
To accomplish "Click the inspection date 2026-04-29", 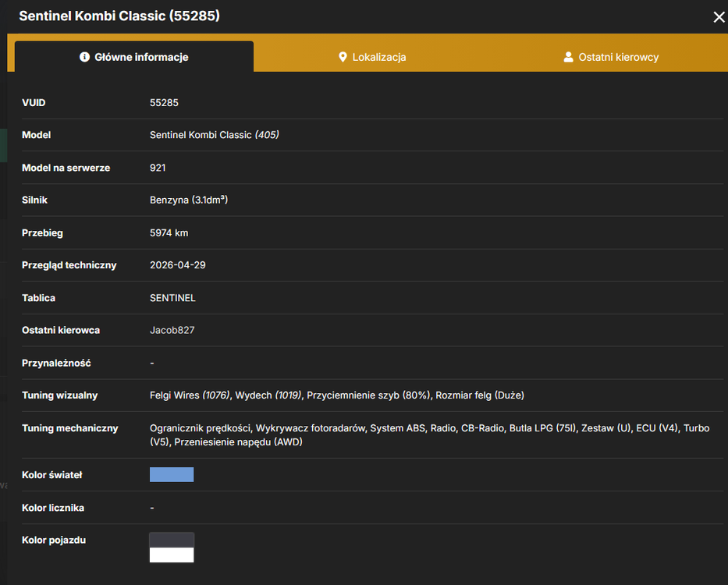I will pyautogui.click(x=177, y=265).
